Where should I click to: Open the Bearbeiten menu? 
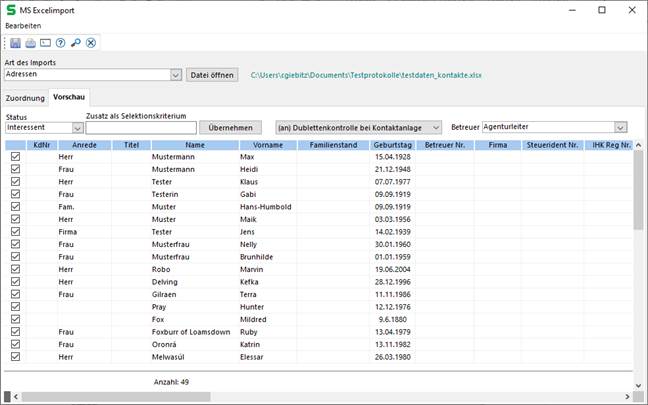coord(24,25)
